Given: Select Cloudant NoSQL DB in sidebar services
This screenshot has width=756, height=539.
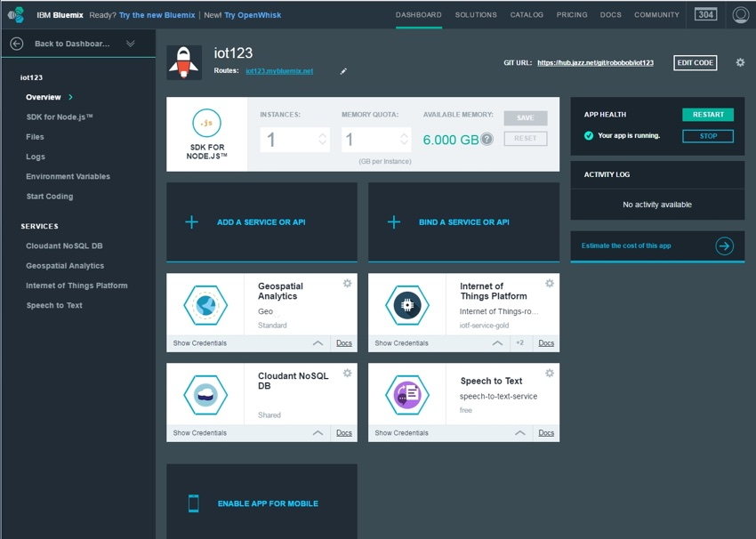Looking at the screenshot, I should [x=64, y=245].
